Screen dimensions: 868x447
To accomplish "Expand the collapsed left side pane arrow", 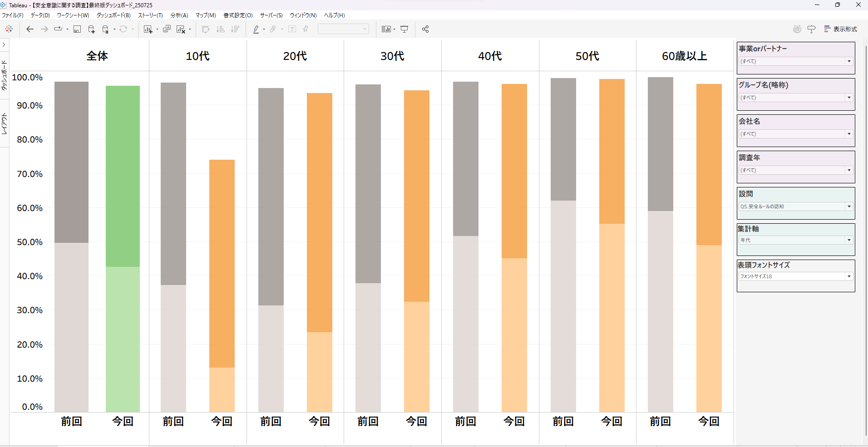I will (x=4, y=44).
